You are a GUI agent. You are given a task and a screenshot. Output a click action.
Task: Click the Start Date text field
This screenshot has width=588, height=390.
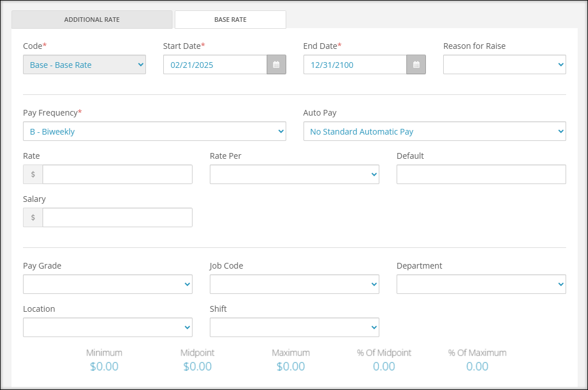click(215, 64)
